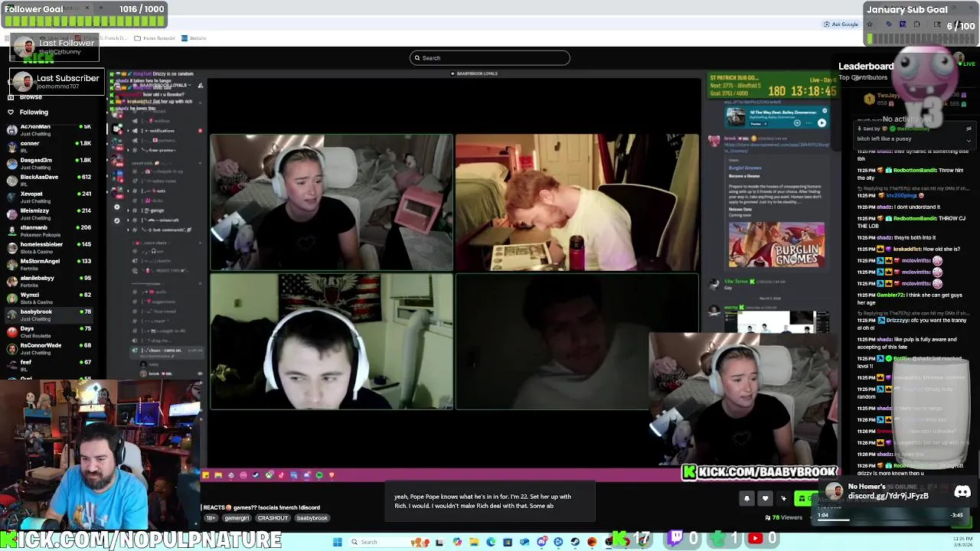The height and width of the screenshot is (551, 980).
Task: Click chat message 'I dont understand it'
Action: point(918,207)
